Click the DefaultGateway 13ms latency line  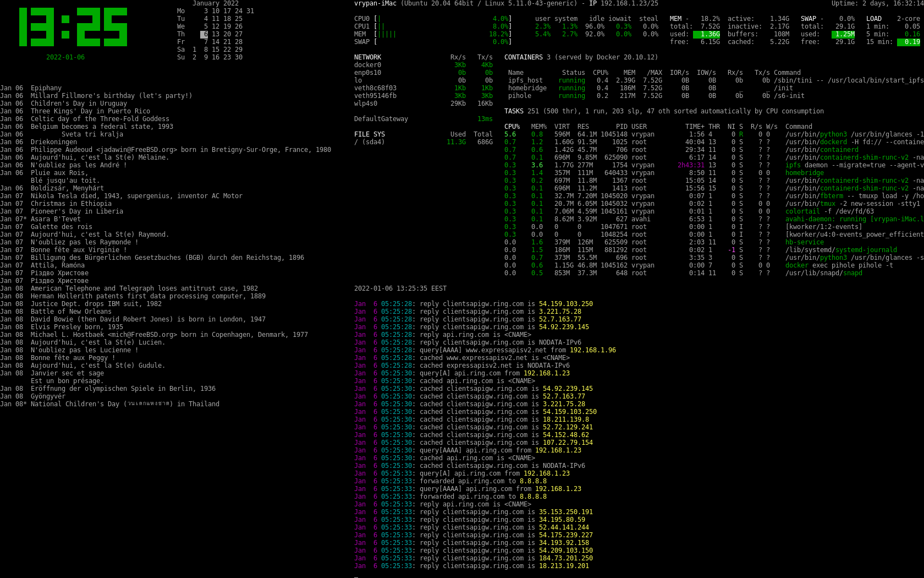pos(424,119)
